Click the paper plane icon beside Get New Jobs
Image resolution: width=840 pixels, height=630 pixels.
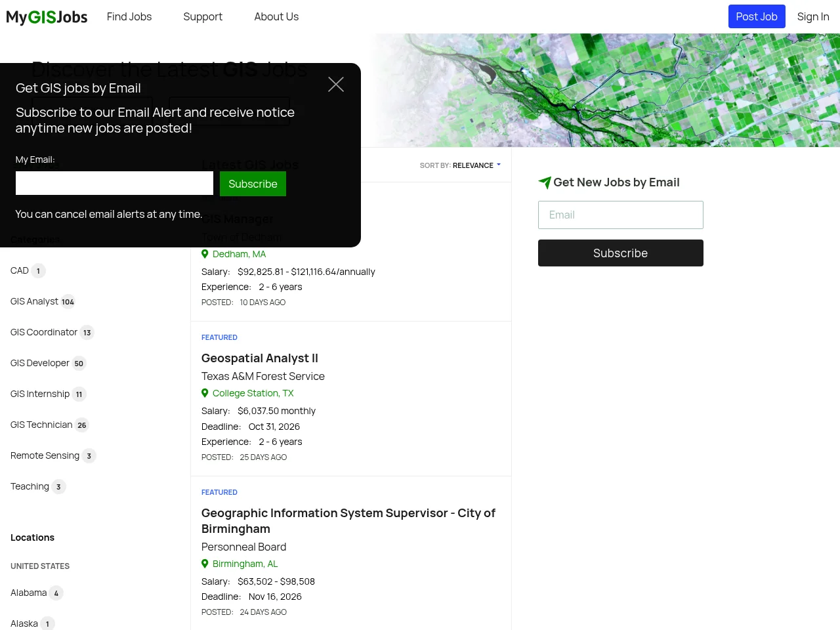pyautogui.click(x=545, y=182)
